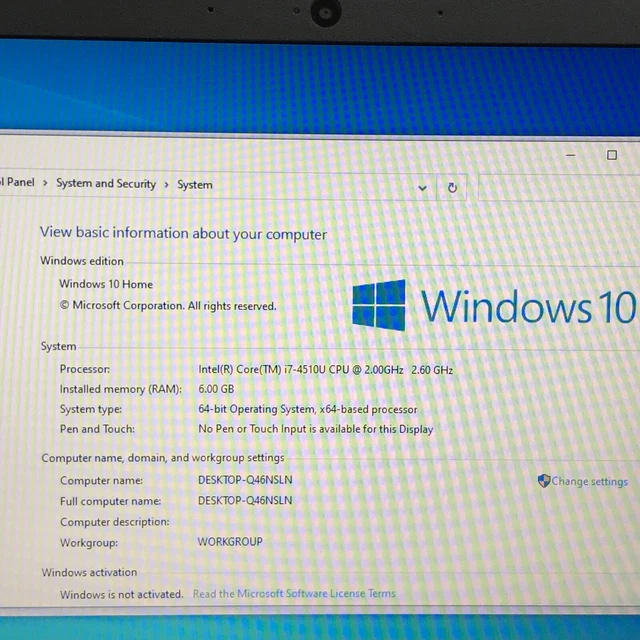Read the Microsoft Software License Terms link
This screenshot has width=640, height=640.
(x=294, y=593)
